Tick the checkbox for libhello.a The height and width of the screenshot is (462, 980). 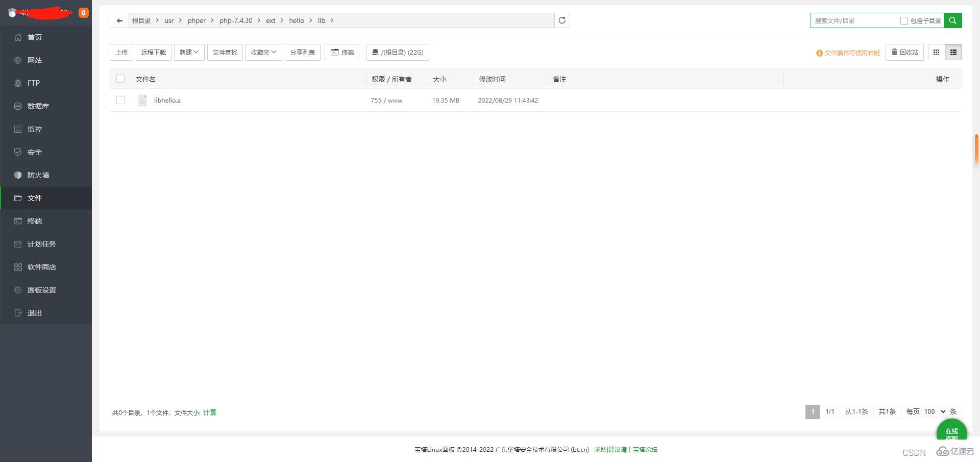coord(120,100)
